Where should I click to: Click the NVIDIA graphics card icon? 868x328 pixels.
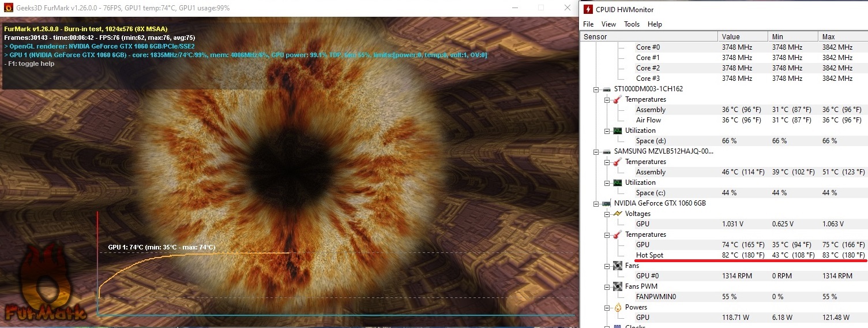pos(607,203)
